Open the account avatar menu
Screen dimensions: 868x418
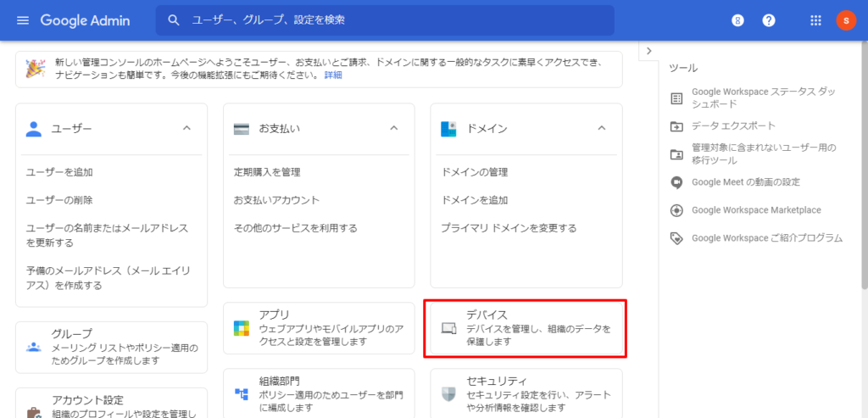[x=846, y=20]
